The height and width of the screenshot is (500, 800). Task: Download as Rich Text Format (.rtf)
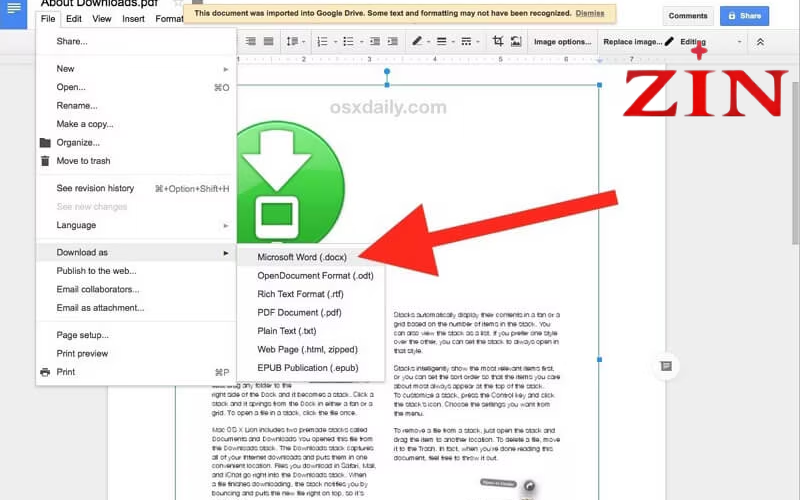coord(311,294)
